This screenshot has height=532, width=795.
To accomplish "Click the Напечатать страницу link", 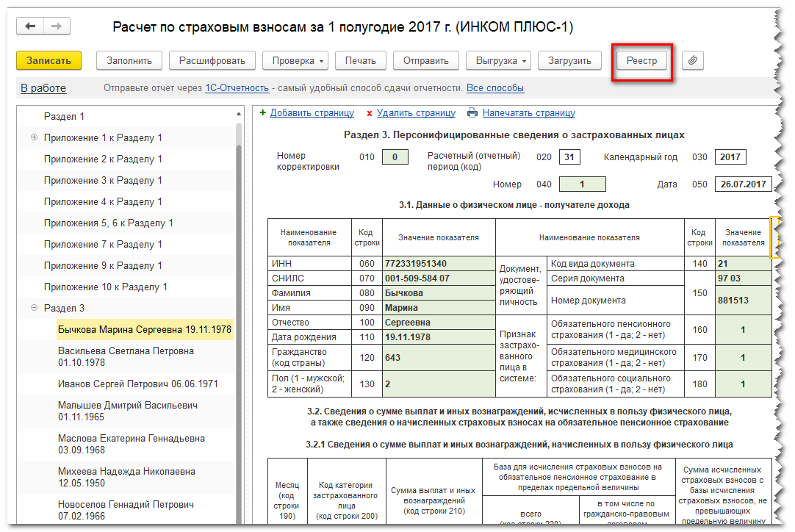I will click(529, 112).
